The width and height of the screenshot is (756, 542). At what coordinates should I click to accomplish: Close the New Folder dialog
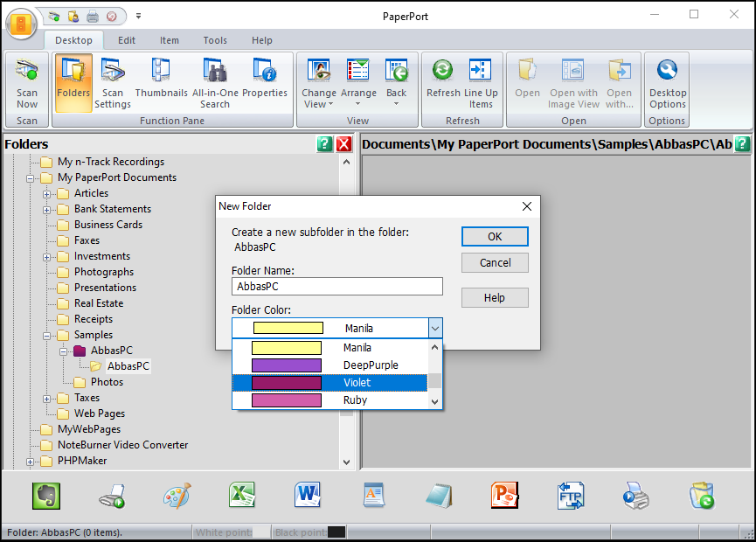[526, 206]
